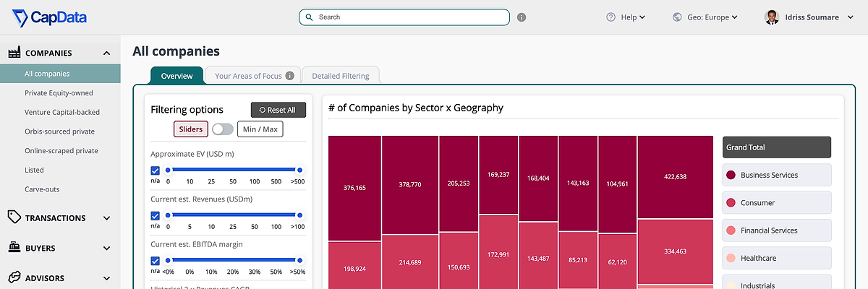Filter by Financial Services legend item
868x289 pixels.
click(x=777, y=230)
